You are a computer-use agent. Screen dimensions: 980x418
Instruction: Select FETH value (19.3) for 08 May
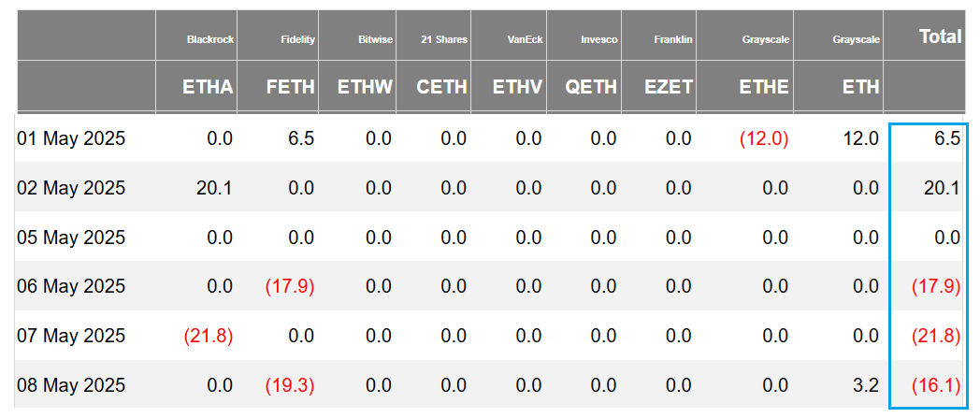coord(290,384)
